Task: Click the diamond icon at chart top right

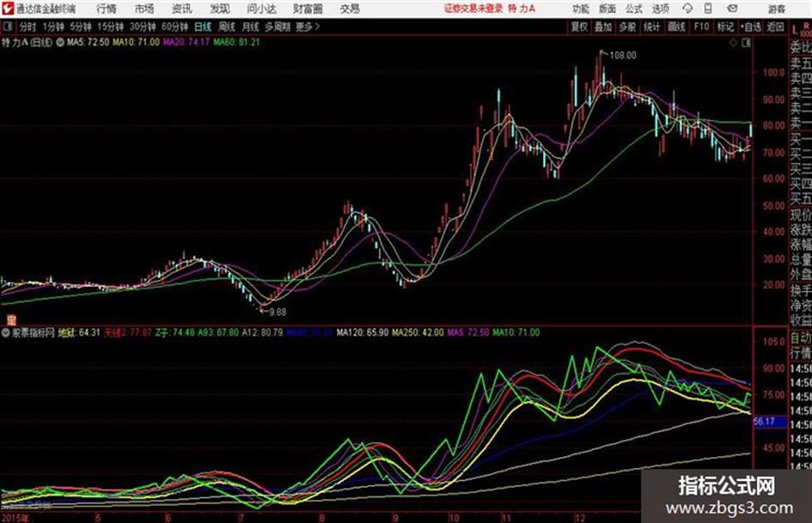Action: tap(733, 43)
